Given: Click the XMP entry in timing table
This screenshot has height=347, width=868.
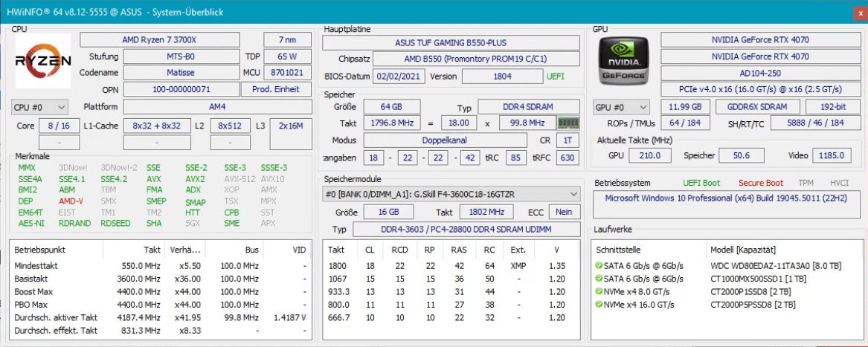Looking at the screenshot, I should click(x=518, y=266).
